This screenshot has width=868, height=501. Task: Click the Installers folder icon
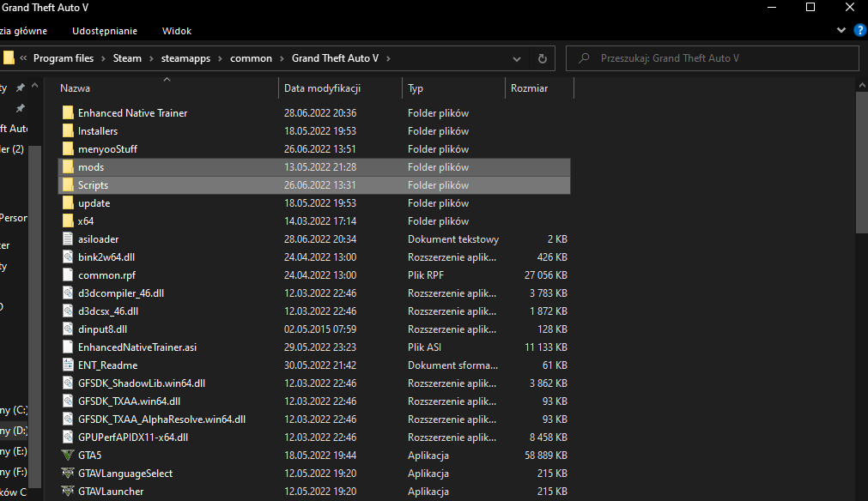tap(68, 131)
